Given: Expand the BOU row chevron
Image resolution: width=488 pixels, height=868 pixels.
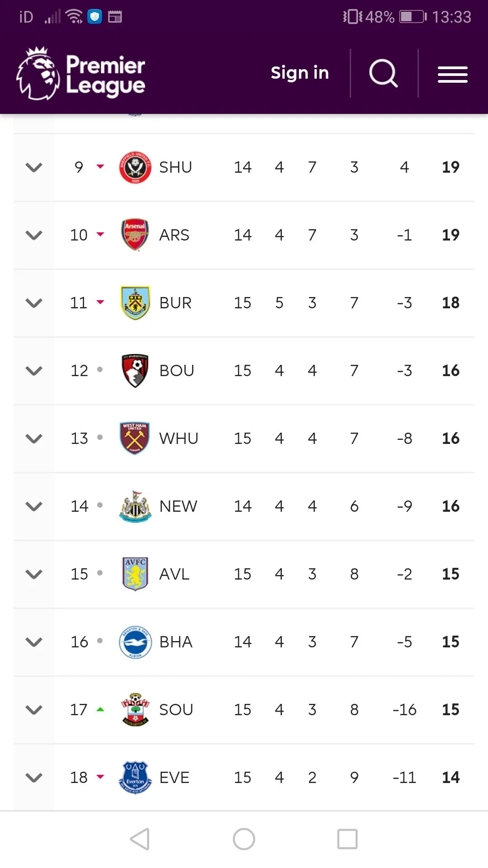Looking at the screenshot, I should pyautogui.click(x=34, y=371).
